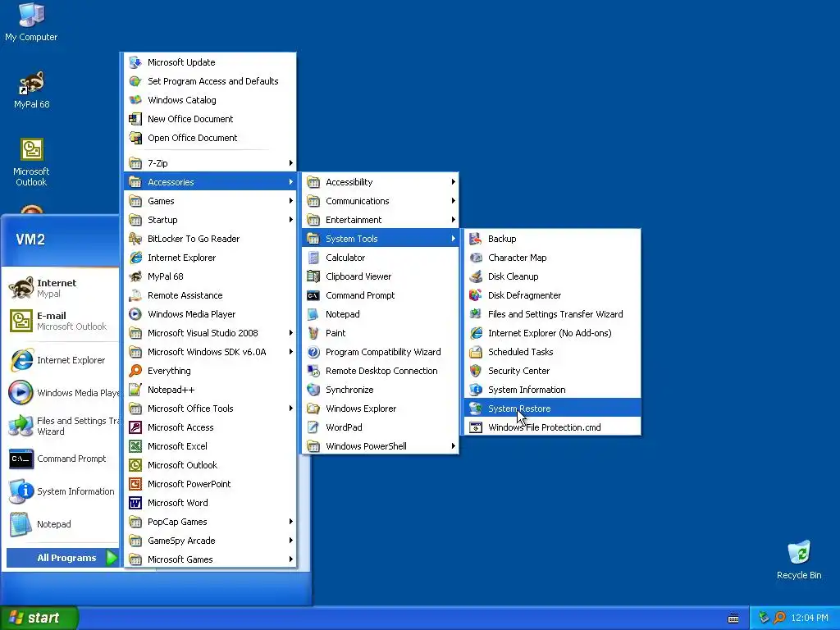Expand Microsoft Visual Studio 2008 submenu arrow
Viewport: 840px width, 630px height.
point(291,333)
